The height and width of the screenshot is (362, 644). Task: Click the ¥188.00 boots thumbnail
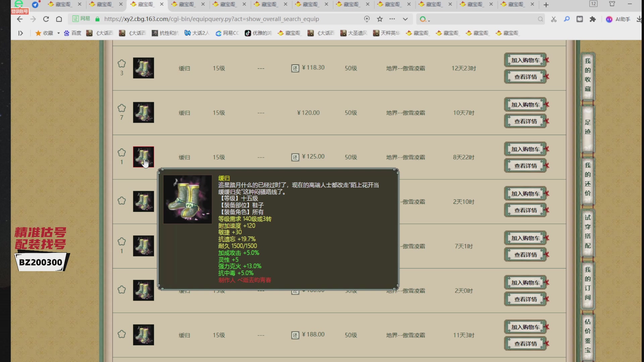(144, 335)
